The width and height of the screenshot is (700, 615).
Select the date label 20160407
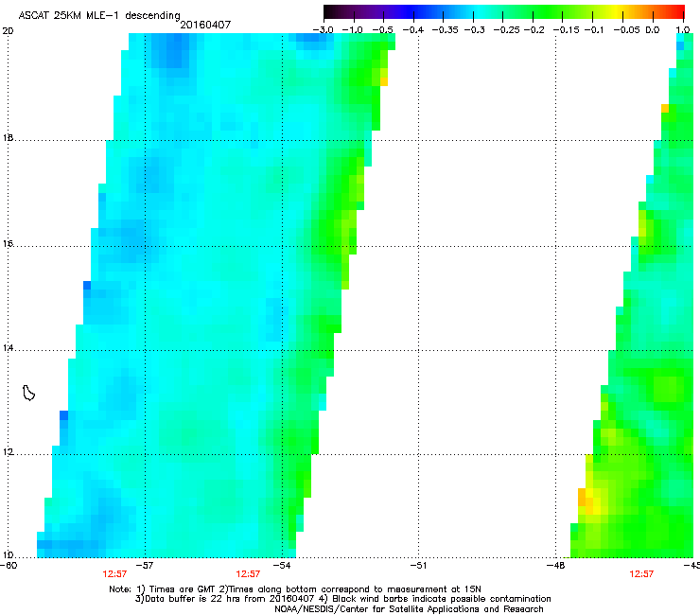point(205,25)
